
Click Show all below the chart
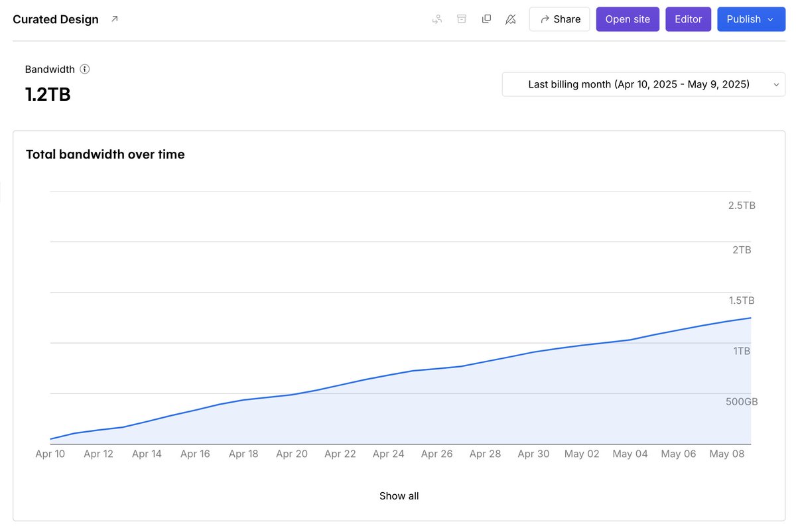(399, 496)
